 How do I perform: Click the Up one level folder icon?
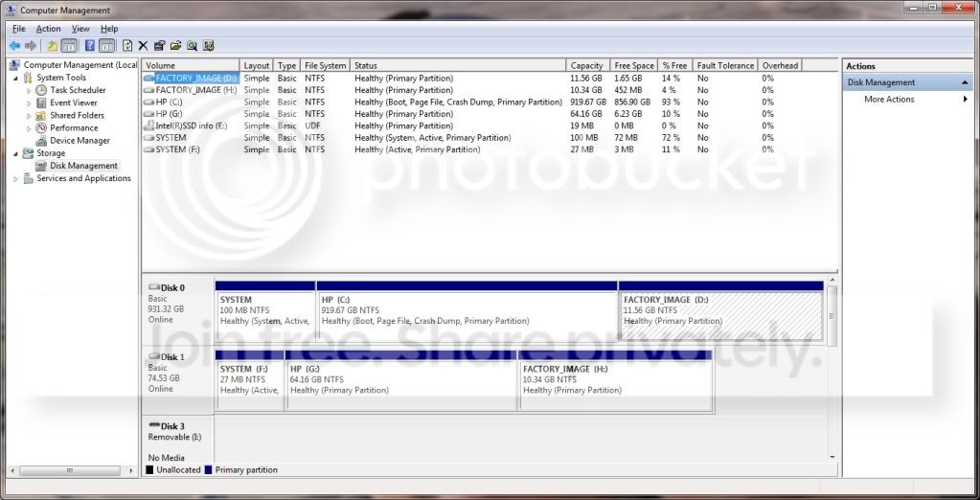[x=53, y=46]
